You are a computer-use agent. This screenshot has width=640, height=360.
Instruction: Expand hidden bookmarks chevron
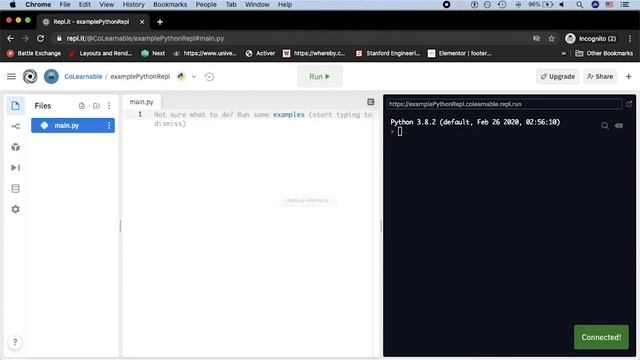click(x=564, y=53)
